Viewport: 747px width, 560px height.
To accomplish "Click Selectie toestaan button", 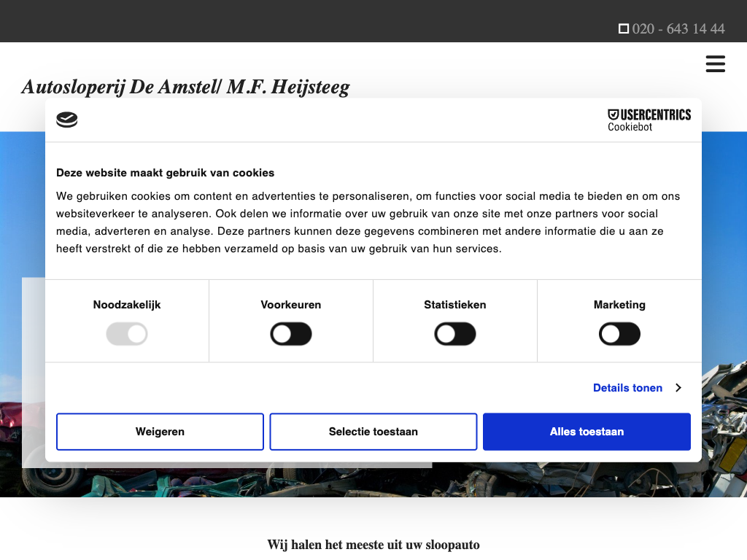I will tap(373, 432).
